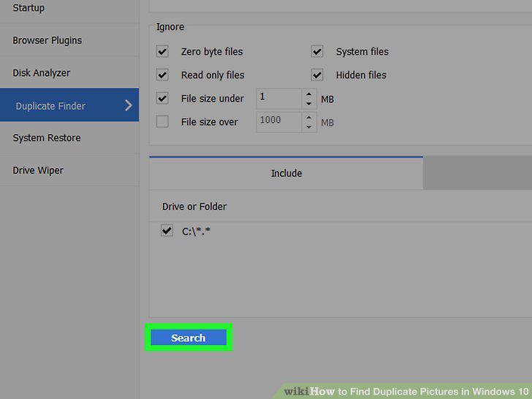The height and width of the screenshot is (399, 532).
Task: Open Drive Wiper in the sidebar
Action: click(x=69, y=170)
